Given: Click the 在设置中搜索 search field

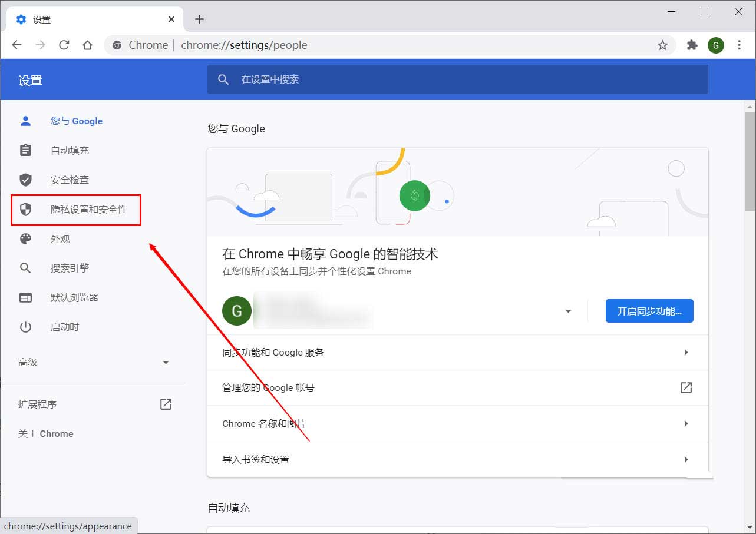Looking at the screenshot, I should point(458,79).
